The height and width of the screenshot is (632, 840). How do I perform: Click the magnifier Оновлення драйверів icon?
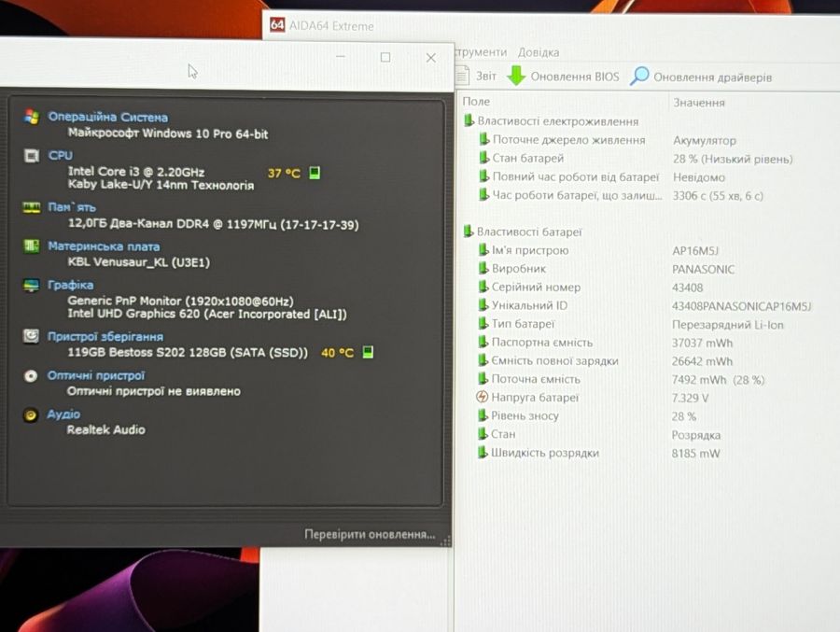click(x=639, y=77)
